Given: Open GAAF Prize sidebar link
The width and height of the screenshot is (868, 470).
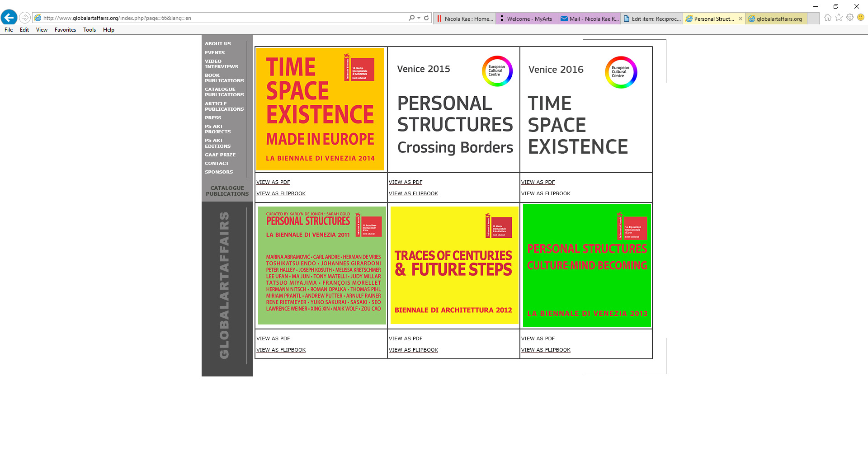Looking at the screenshot, I should point(220,155).
